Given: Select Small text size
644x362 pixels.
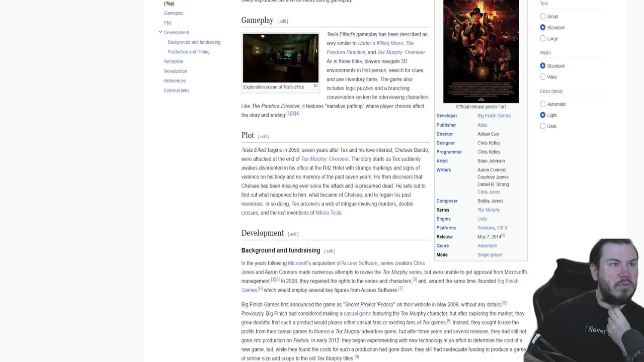Looking at the screenshot, I should click(542, 17).
